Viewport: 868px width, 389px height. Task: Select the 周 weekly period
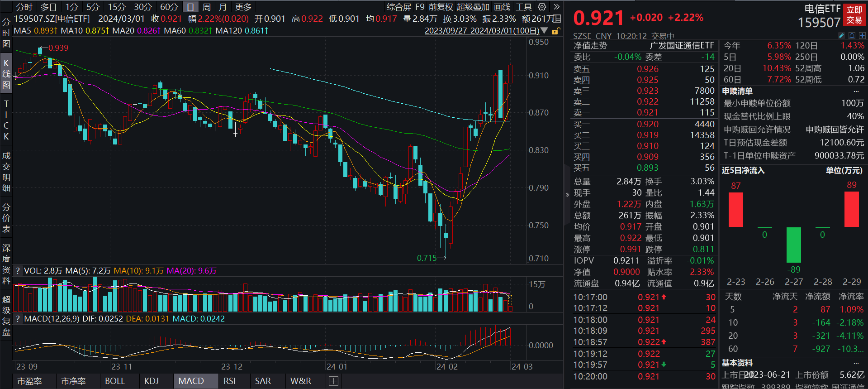pos(207,7)
